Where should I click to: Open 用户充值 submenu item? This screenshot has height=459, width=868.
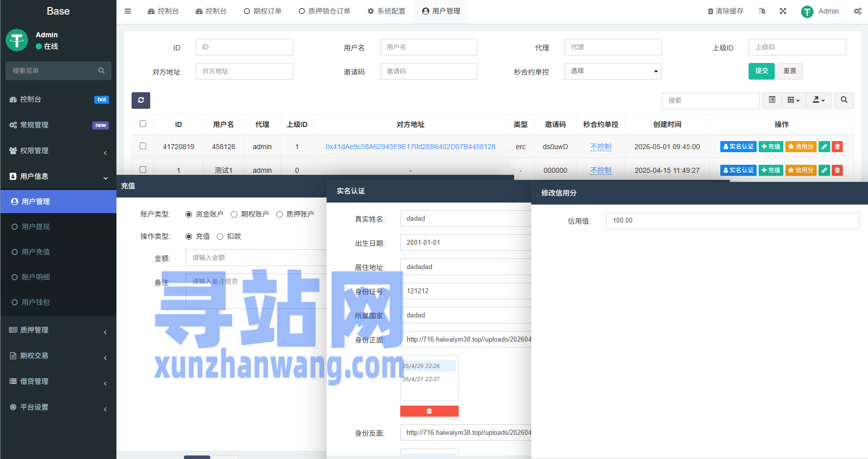click(58, 252)
